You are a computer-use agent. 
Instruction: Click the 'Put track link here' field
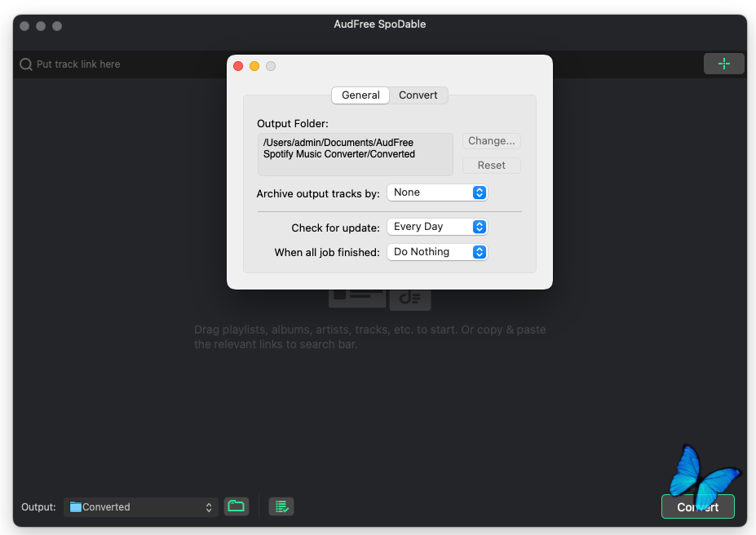[78, 64]
